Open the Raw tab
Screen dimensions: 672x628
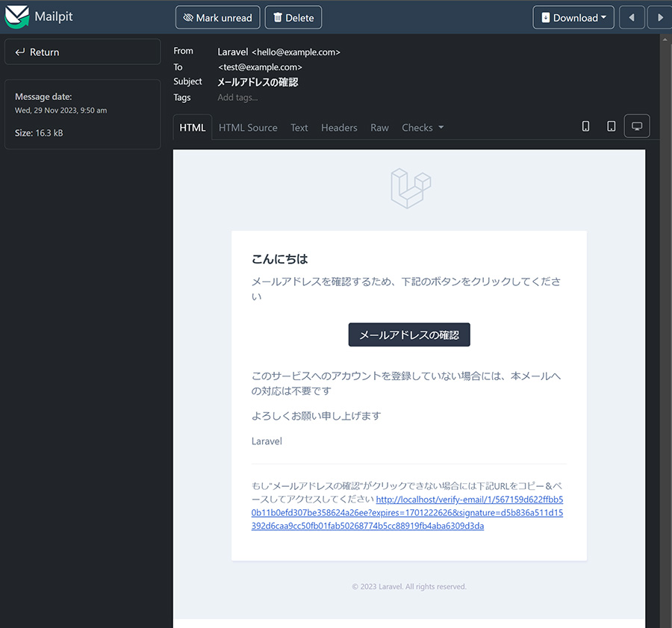[x=379, y=128]
